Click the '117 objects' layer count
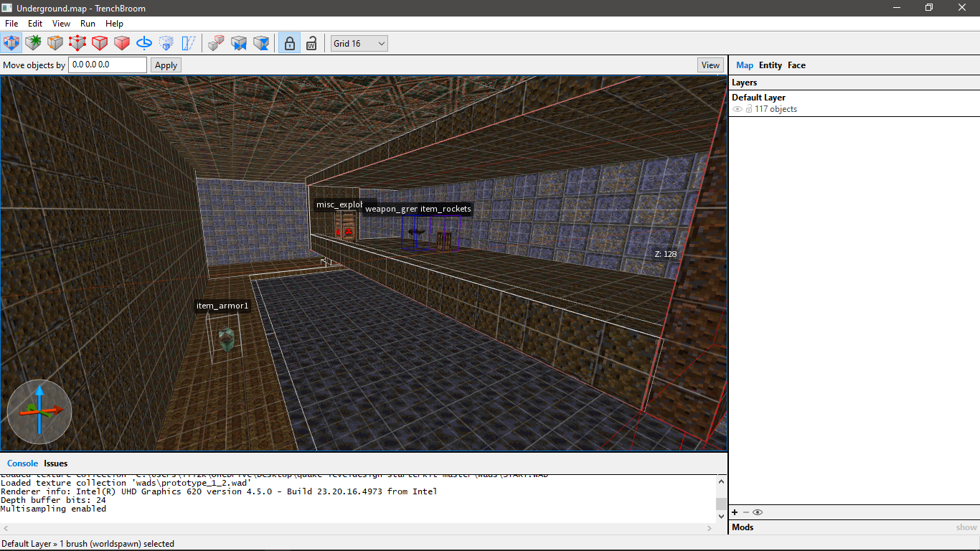Viewport: 980px width, 551px height. tap(776, 109)
